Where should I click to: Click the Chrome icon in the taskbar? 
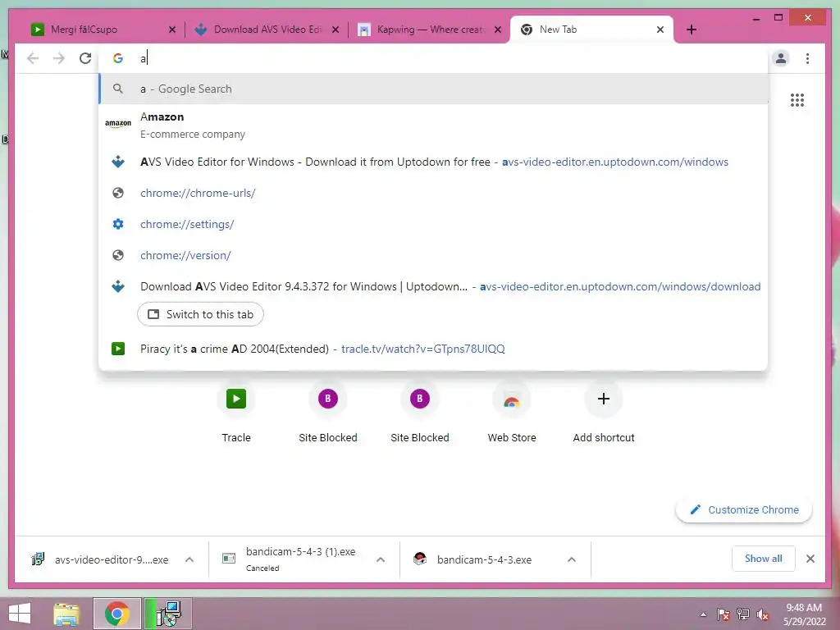pos(116,614)
